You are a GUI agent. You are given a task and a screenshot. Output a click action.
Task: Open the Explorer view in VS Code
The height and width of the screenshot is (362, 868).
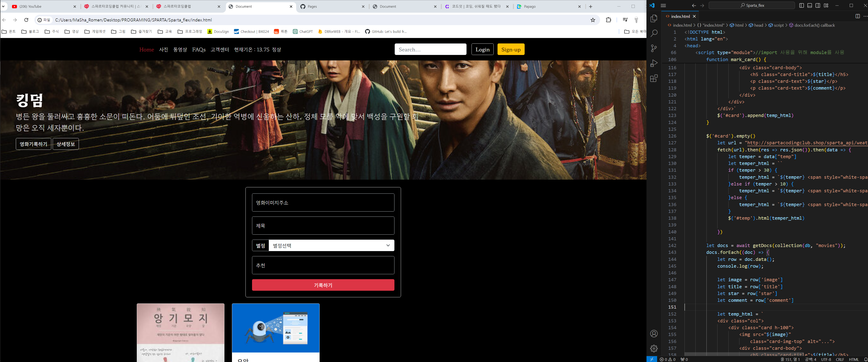point(654,19)
